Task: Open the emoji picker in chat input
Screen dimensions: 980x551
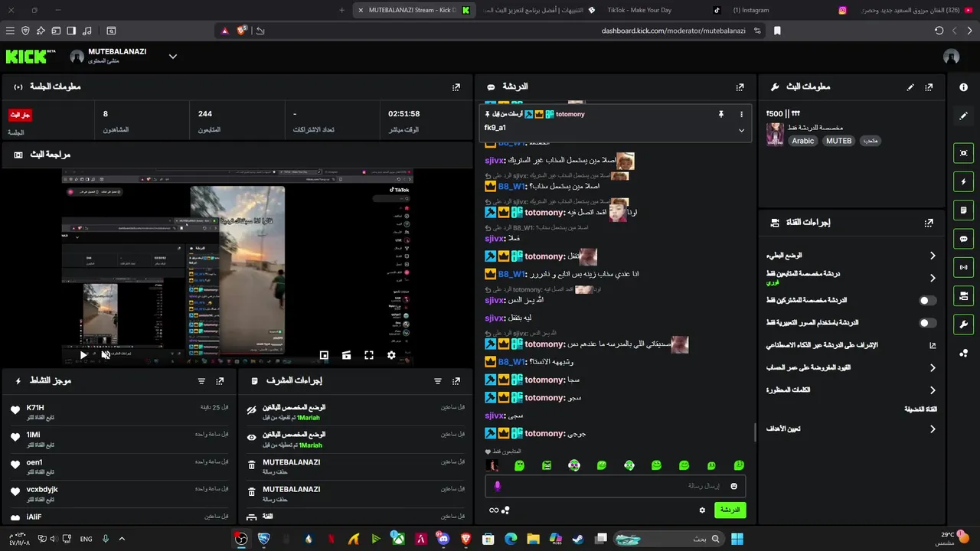Action: [733, 486]
